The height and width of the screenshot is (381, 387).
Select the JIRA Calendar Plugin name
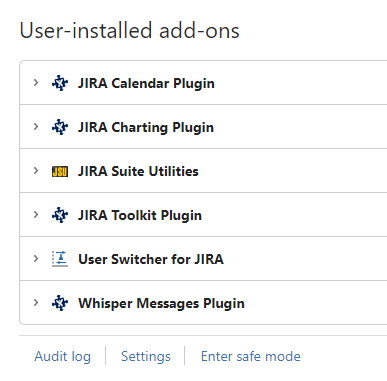coord(146,84)
